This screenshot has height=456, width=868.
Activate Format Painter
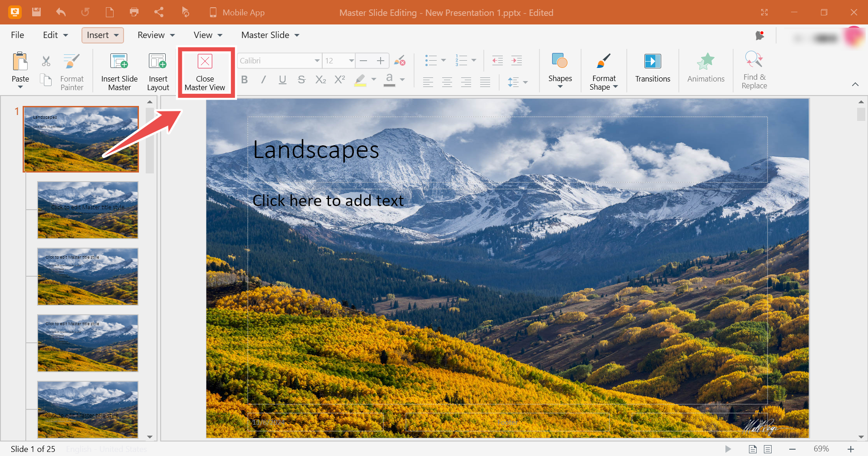(72, 72)
